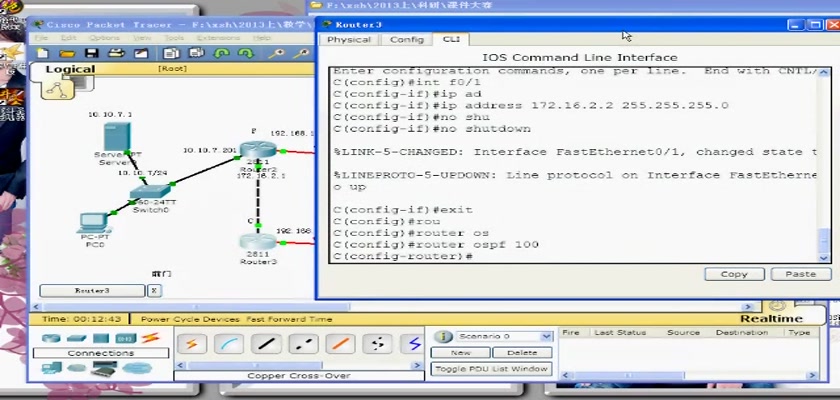Click the New file toolbar icon
Image resolution: width=840 pixels, height=400 pixels.
pyautogui.click(x=42, y=53)
